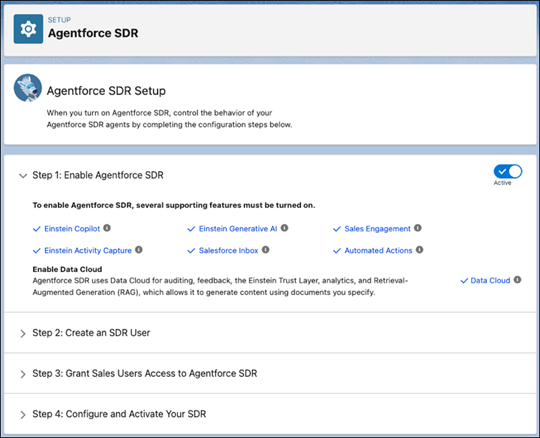Open info icon next to Automated Actions
The image size is (540, 438).
click(x=419, y=250)
